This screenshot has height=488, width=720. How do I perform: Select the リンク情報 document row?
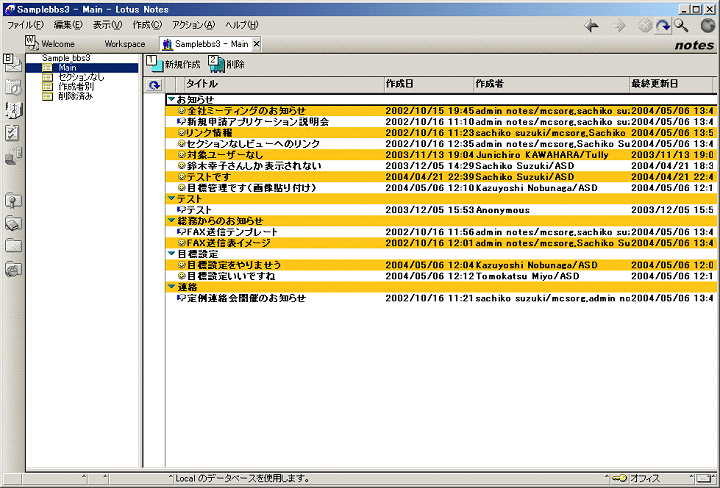tap(441, 133)
